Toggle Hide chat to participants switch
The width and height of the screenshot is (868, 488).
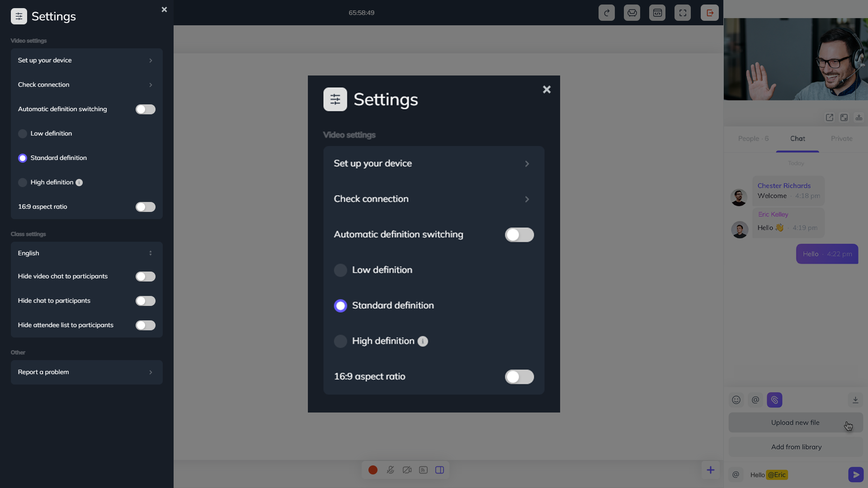pos(145,301)
